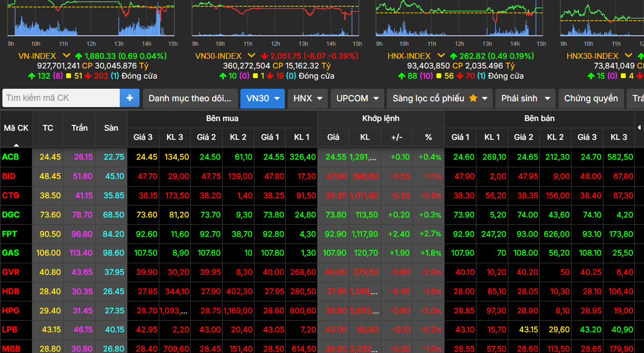This screenshot has width=644, height=353.
Task: Click the sort arrow under Mã CK
Action: point(16,145)
